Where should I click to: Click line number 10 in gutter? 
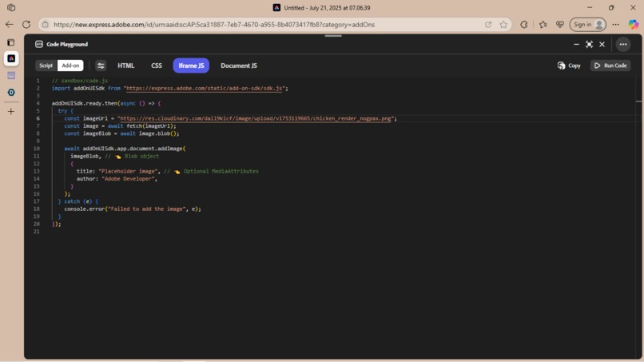point(37,149)
